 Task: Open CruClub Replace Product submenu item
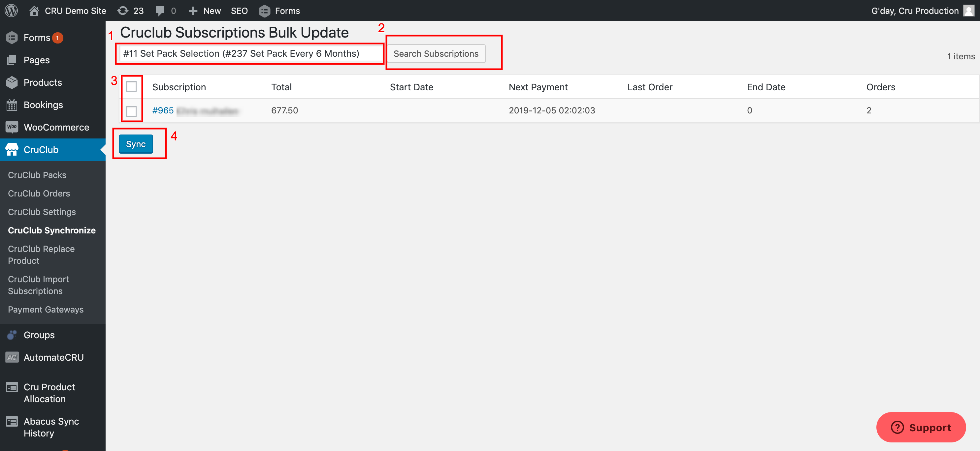pyautogui.click(x=42, y=255)
